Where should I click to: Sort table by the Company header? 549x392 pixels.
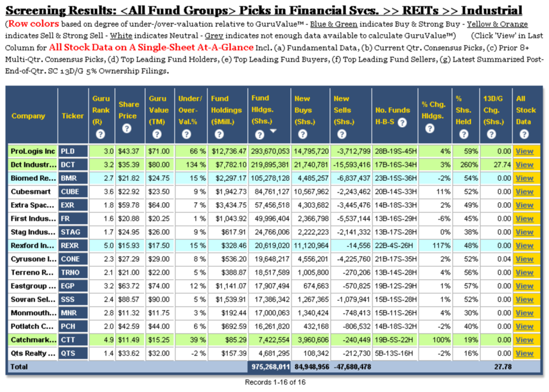tap(28, 116)
